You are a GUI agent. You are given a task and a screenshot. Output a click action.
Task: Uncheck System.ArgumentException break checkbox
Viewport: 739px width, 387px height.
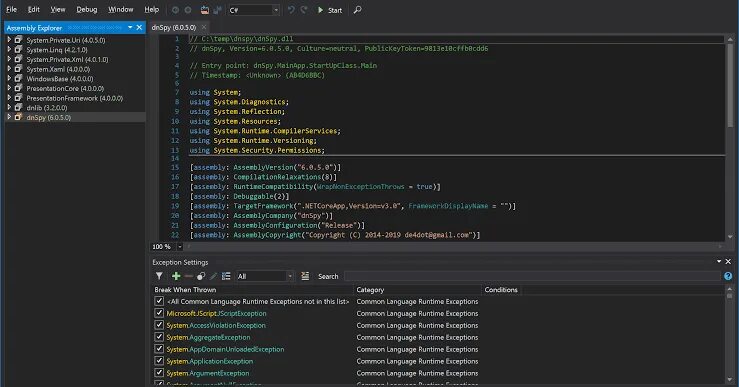tap(159, 373)
